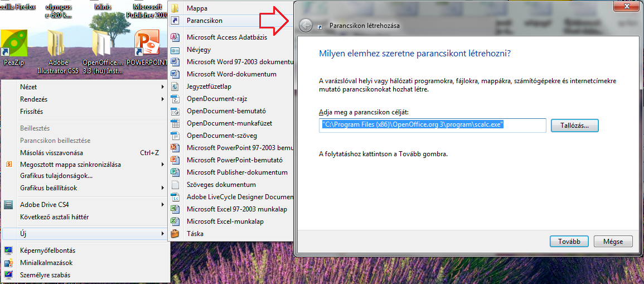Select Másolás visszavonása menu entry
The height and width of the screenshot is (284, 644).
85,152
